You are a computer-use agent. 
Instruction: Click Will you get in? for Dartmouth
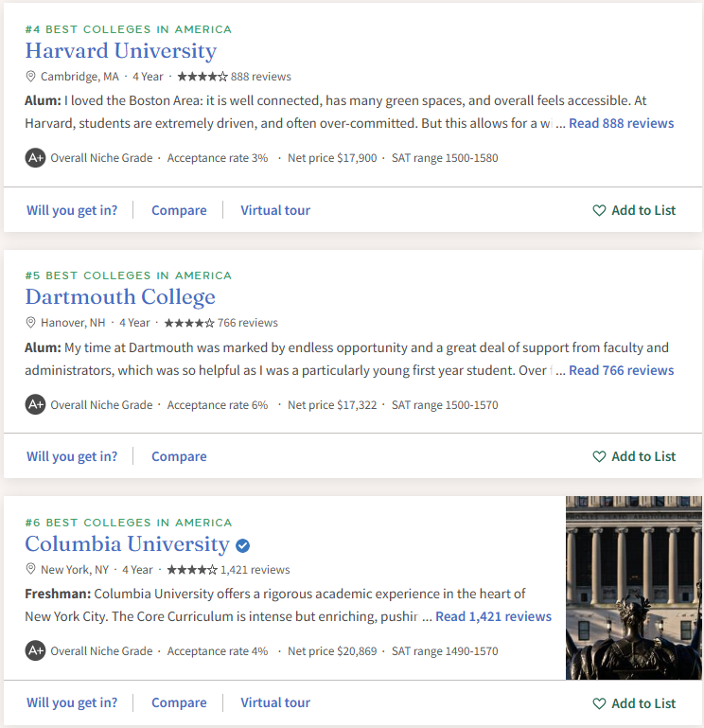pos(72,456)
